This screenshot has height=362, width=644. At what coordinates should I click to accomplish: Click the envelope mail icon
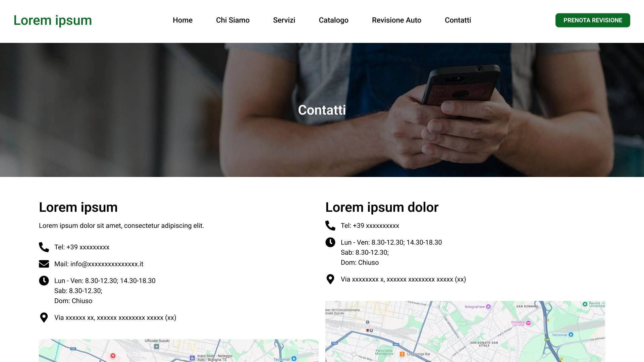(44, 264)
